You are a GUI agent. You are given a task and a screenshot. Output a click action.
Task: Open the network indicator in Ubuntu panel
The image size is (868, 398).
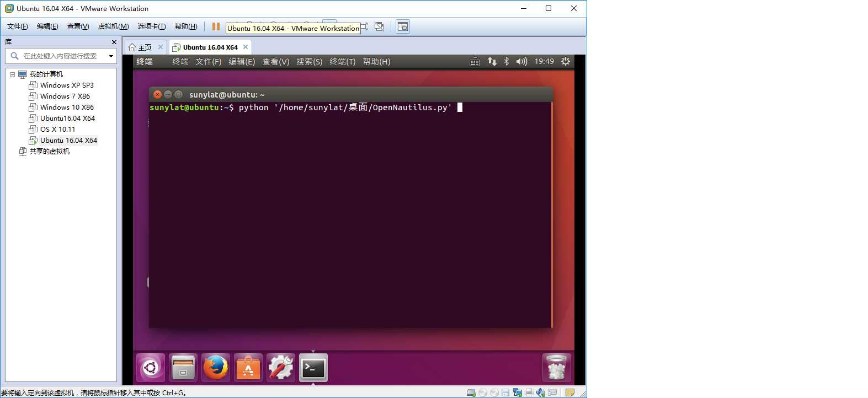pyautogui.click(x=492, y=62)
